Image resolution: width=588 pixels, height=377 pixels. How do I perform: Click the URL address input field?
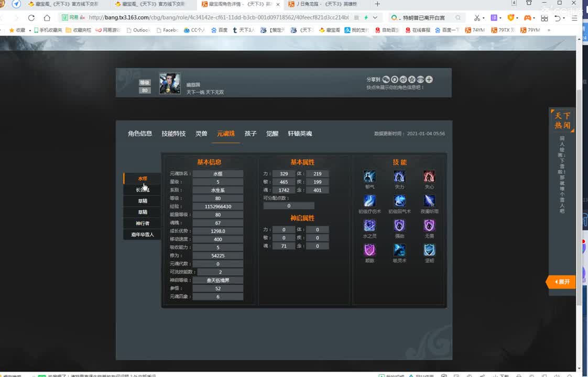pyautogui.click(x=210, y=17)
